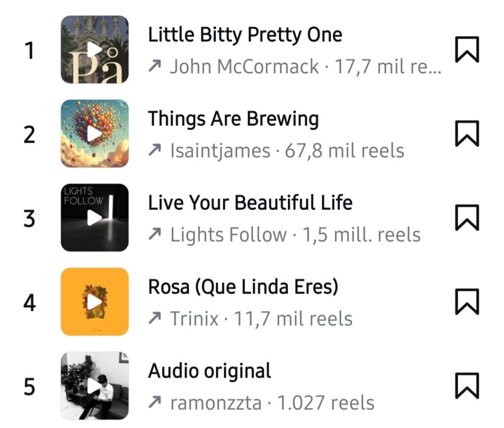504x428 pixels.
Task: Click trending arrow next to ramonzzta
Action: (155, 403)
